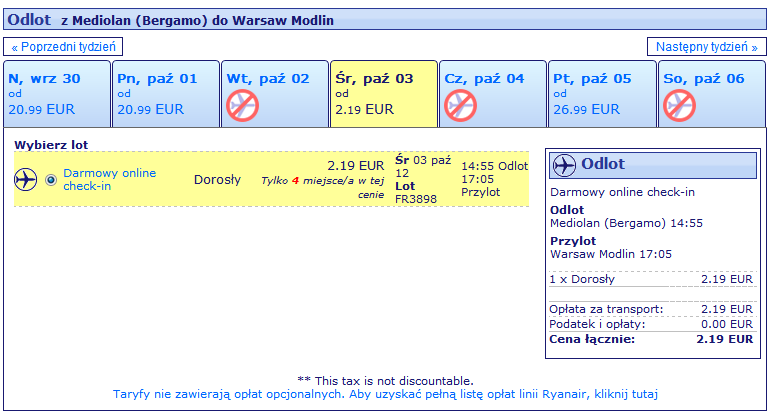Image resolution: width=782 pixels, height=418 pixels.
Task: Click no-flight icon on Cz, paź 04
Action: point(460,106)
